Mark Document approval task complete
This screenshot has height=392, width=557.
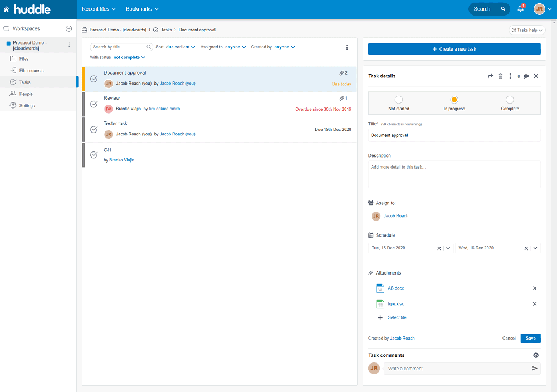pyautogui.click(x=94, y=79)
